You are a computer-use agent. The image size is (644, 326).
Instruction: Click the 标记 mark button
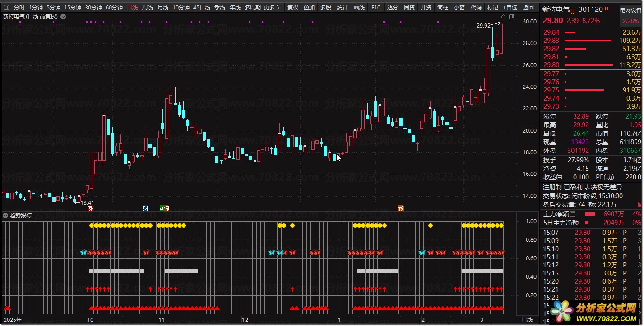(x=493, y=8)
